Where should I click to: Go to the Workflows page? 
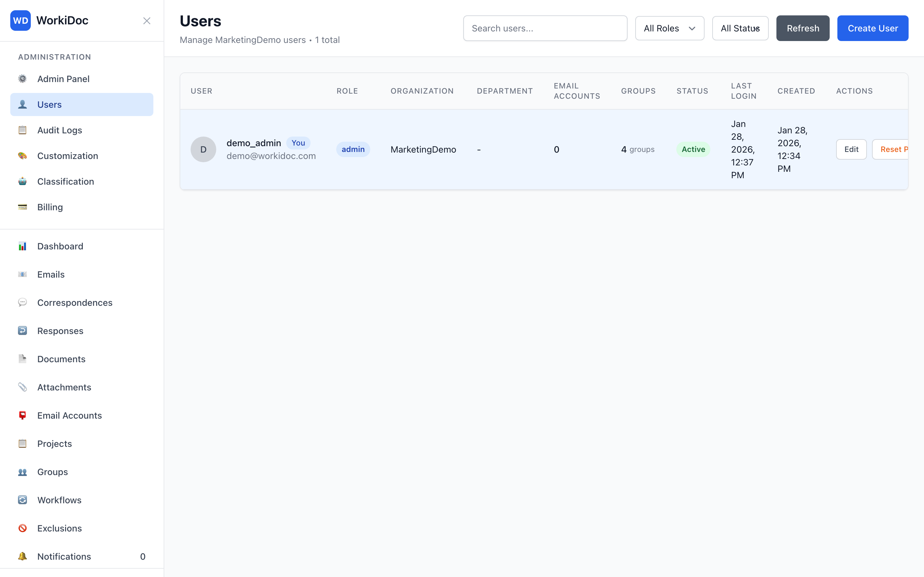pos(59,500)
